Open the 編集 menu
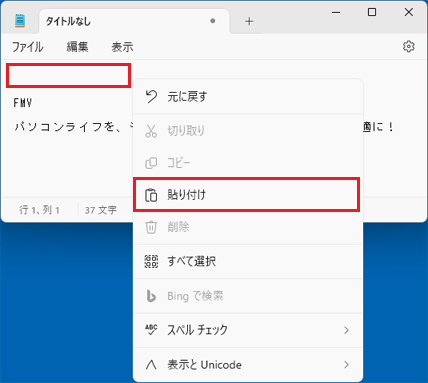This screenshot has width=428, height=383. (x=77, y=47)
